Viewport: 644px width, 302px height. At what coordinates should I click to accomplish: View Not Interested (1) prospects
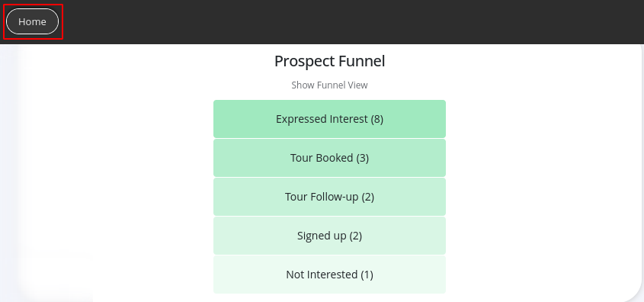[329, 275]
